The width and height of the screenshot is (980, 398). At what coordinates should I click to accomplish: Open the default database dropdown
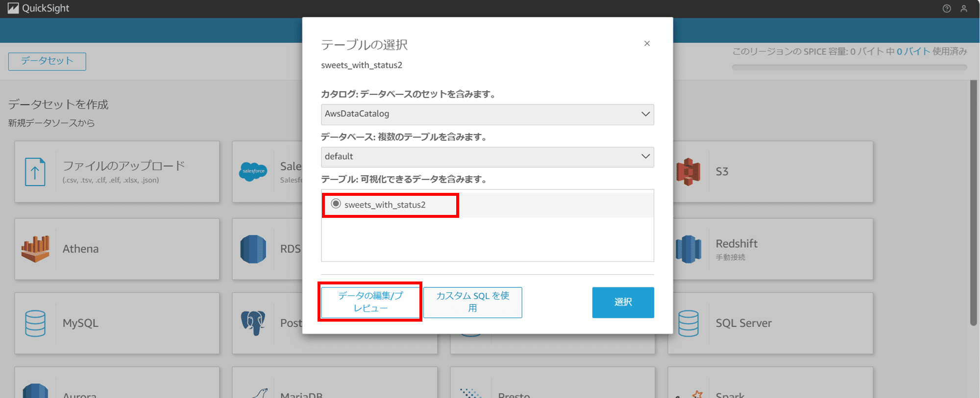[x=487, y=157]
